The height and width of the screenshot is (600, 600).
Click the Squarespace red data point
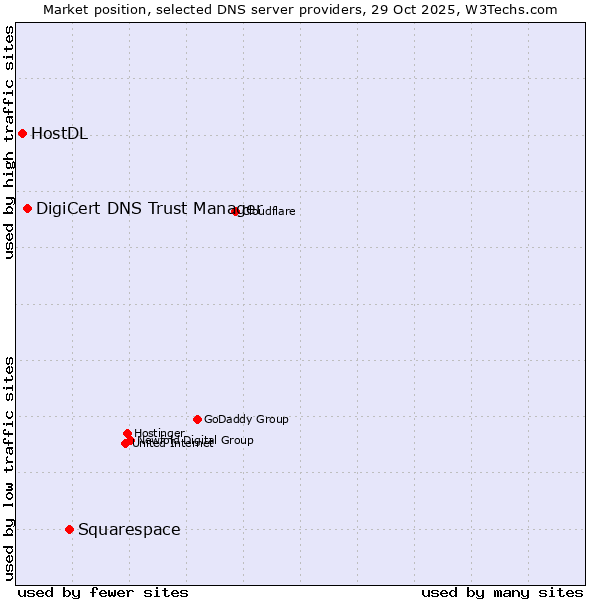[69, 529]
